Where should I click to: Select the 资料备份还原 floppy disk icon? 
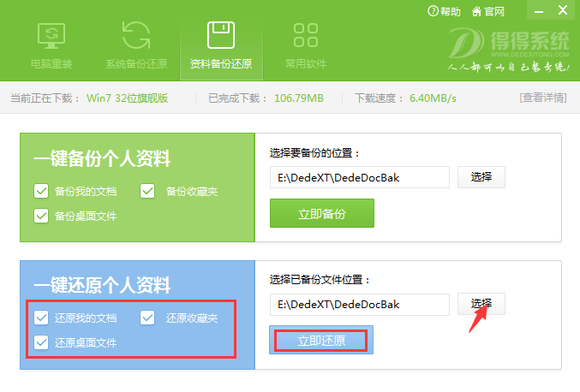pos(221,36)
